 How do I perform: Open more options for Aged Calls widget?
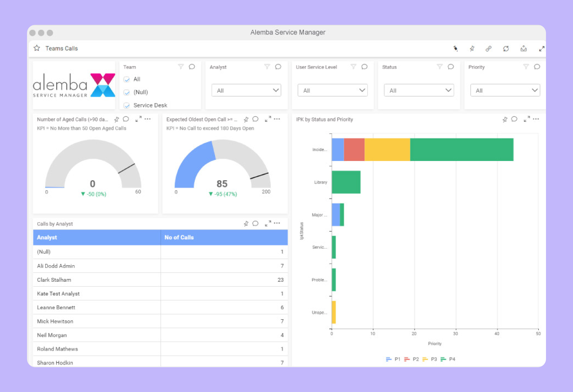coord(148,119)
